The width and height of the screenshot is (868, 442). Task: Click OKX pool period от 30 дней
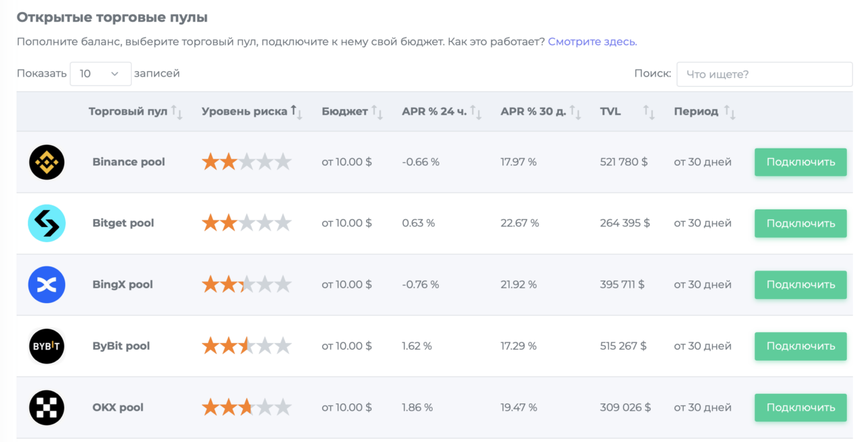click(703, 407)
